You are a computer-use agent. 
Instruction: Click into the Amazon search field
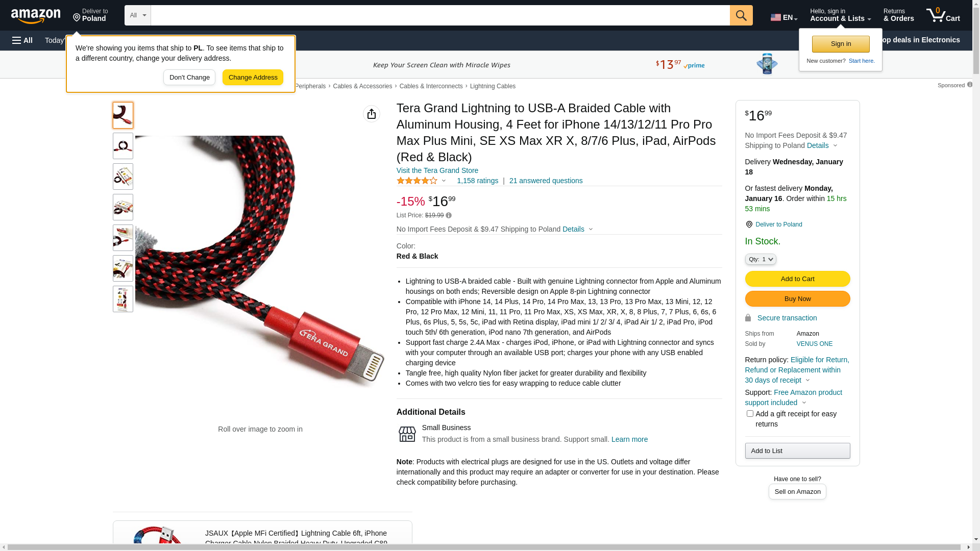[x=440, y=15]
